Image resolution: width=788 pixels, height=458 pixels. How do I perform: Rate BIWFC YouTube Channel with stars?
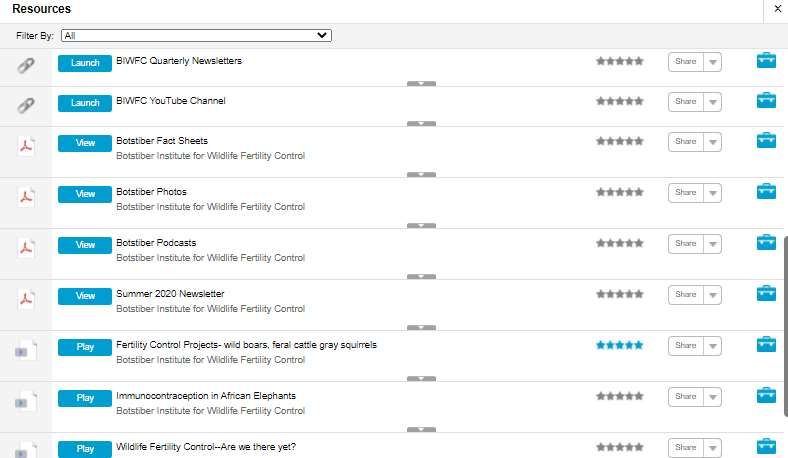point(620,101)
